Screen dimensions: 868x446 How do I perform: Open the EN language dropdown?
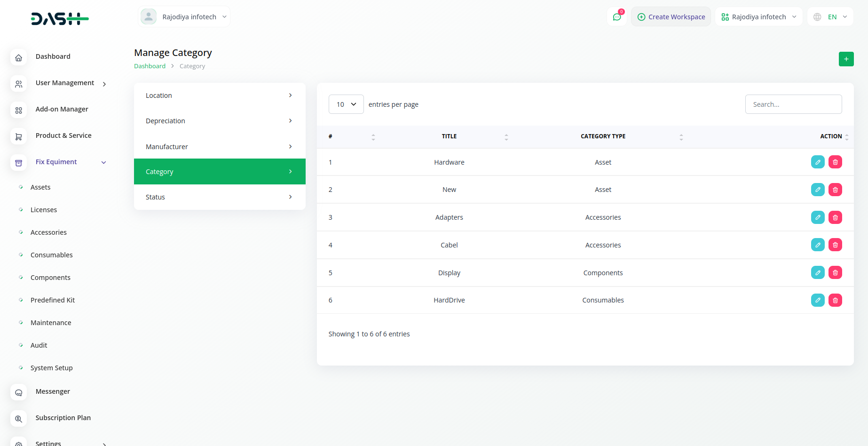point(830,17)
